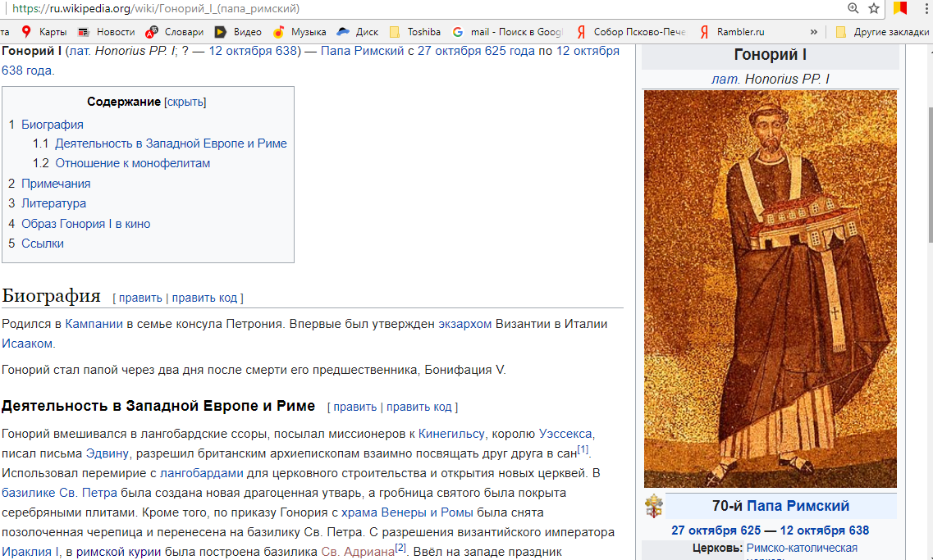Viewport: 933px width, 560px height.
Task: Open the Rambler.ru bookmark
Action: pos(732,31)
